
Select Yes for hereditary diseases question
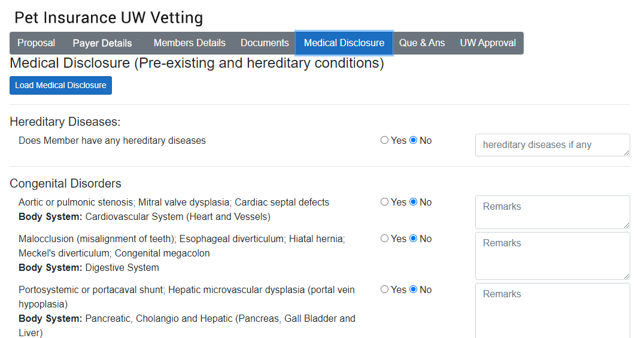384,140
